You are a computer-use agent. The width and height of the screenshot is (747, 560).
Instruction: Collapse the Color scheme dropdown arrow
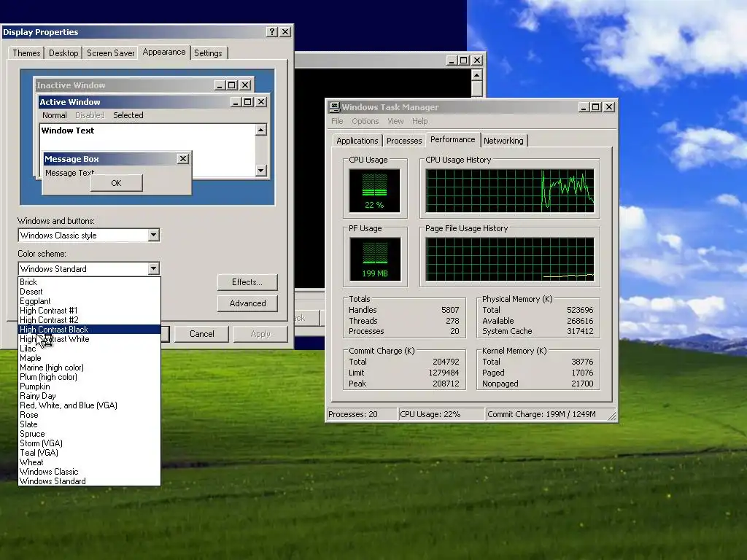point(153,268)
